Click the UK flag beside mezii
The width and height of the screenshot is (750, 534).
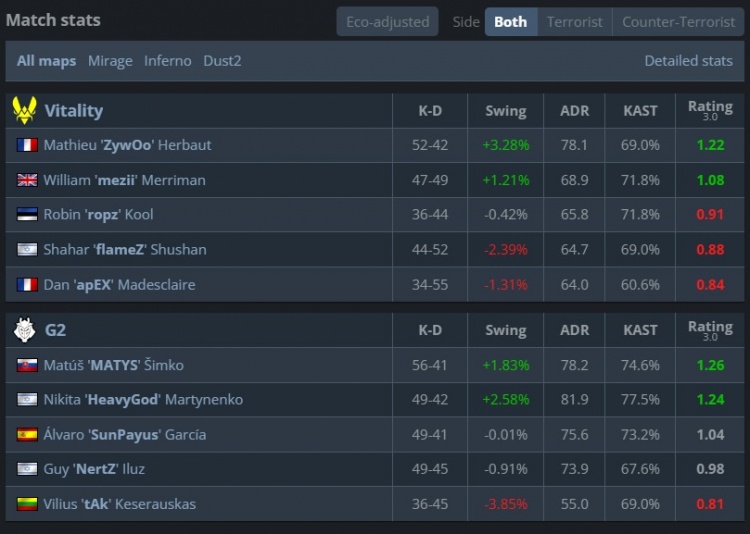(27, 180)
